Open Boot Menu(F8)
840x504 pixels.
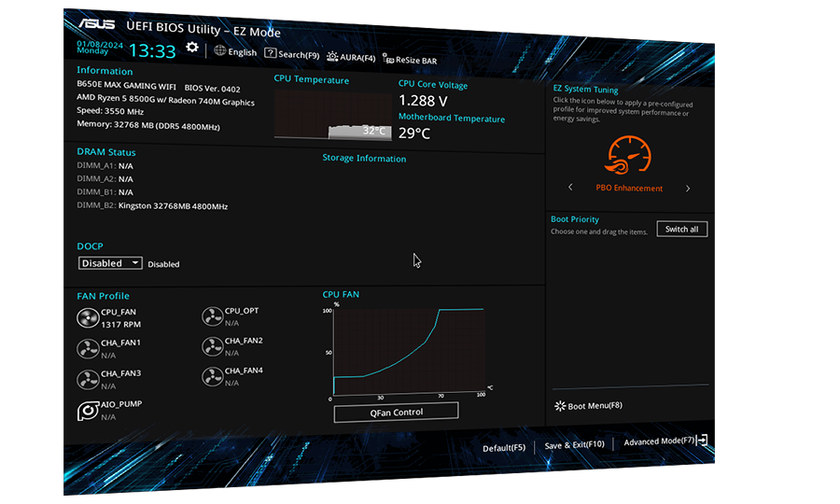point(595,406)
